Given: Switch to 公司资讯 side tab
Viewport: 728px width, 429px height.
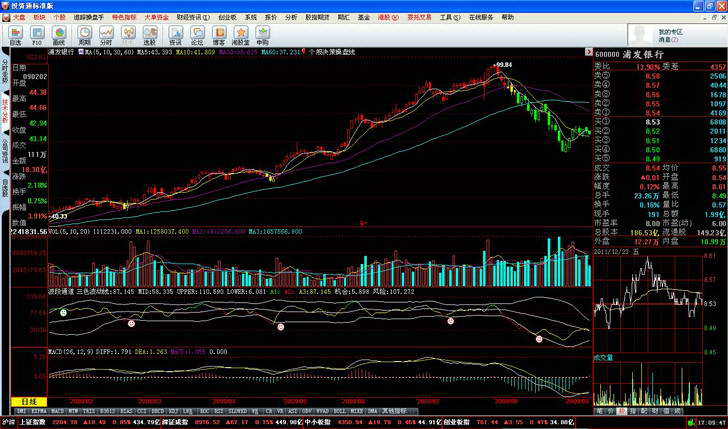Looking at the screenshot, I should pyautogui.click(x=5, y=151).
